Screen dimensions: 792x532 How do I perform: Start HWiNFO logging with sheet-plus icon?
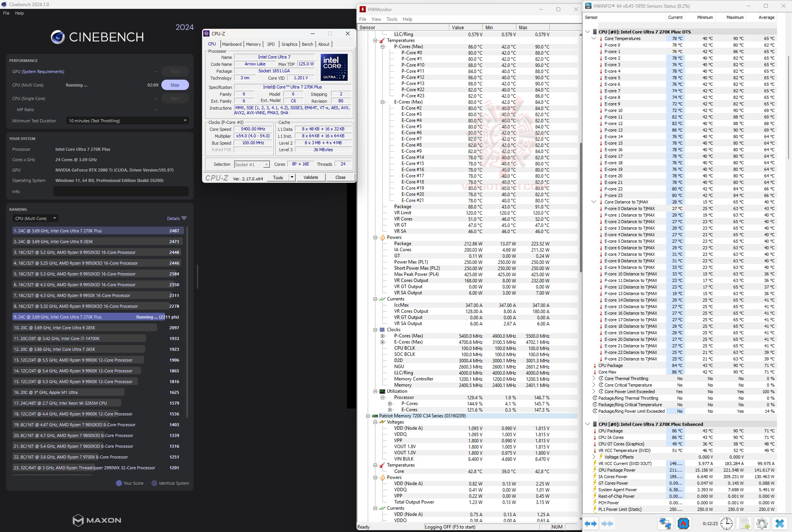[x=744, y=523]
